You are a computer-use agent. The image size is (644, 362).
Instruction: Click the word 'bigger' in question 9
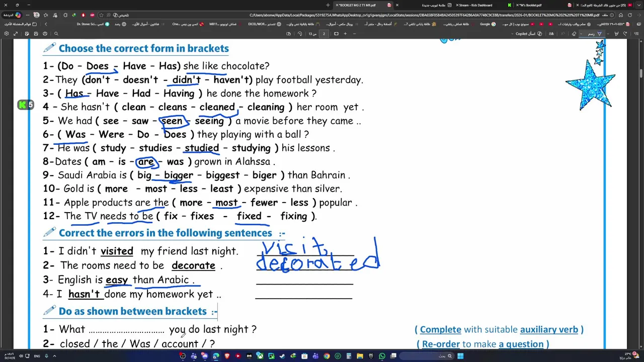(179, 175)
